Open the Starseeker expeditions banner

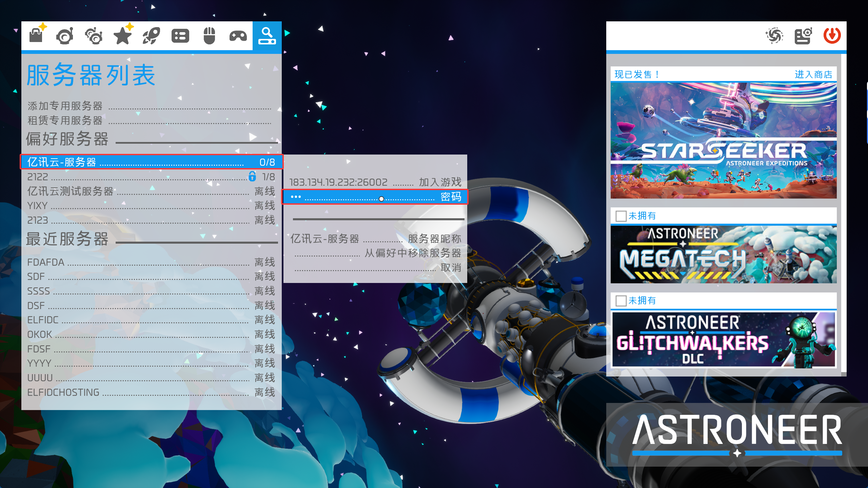point(724,140)
